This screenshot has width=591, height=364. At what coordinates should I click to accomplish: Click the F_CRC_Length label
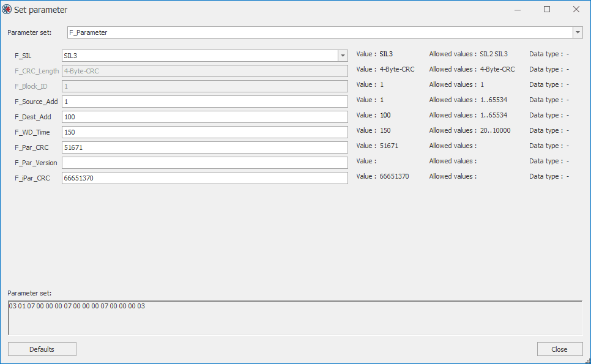pos(37,71)
